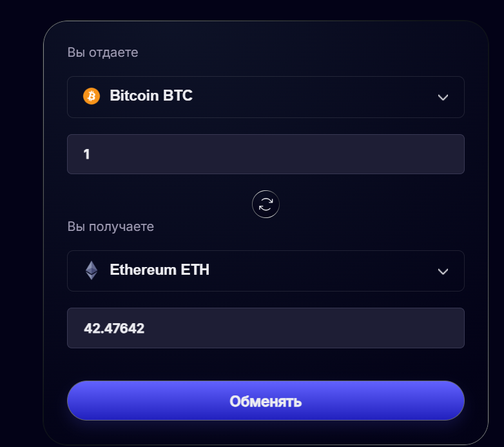Focus the give amount field containing 1
This screenshot has height=447, width=504.
click(266, 154)
